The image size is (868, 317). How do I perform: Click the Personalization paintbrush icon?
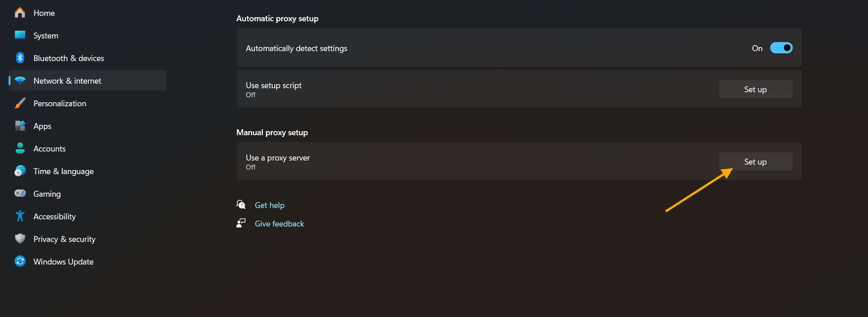click(20, 103)
